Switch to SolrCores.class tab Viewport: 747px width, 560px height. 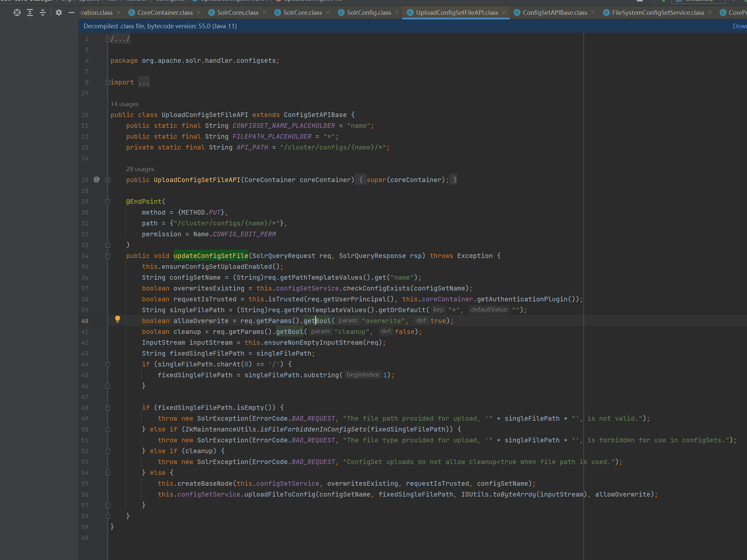pos(238,12)
